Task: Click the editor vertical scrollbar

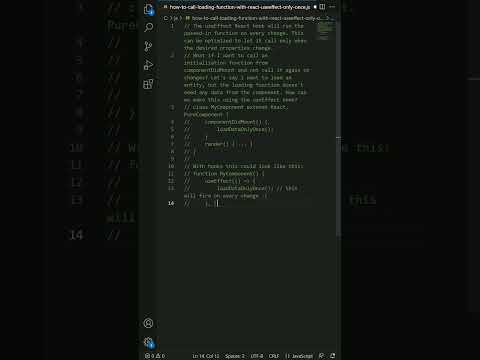Action: click(x=338, y=128)
